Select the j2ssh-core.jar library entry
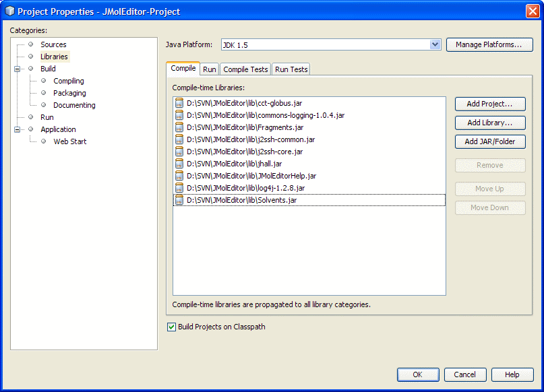Screen dimensions: 544x392 pyautogui.click(x=309, y=152)
